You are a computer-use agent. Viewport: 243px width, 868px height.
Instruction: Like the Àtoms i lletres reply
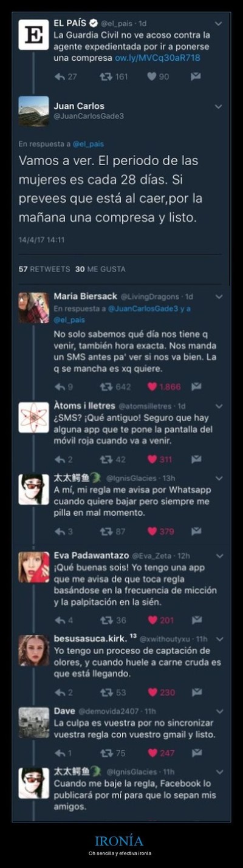152,459
